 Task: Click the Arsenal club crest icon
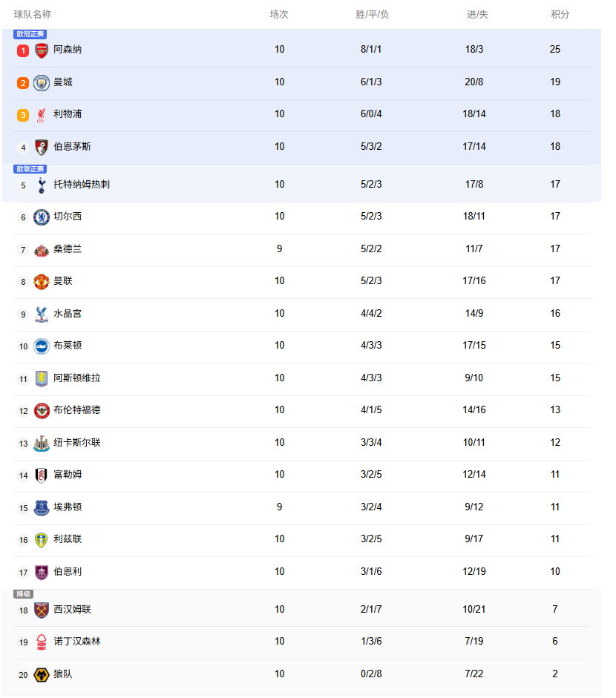tap(42, 50)
